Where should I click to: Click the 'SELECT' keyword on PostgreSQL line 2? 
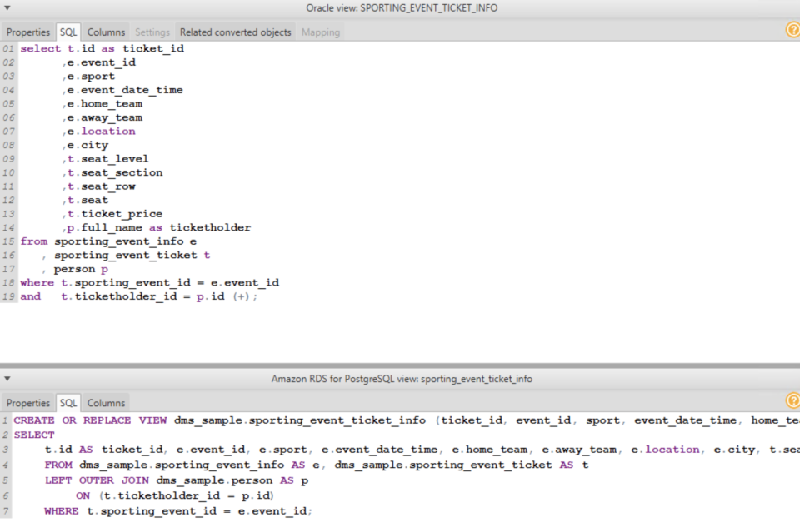pos(33,435)
